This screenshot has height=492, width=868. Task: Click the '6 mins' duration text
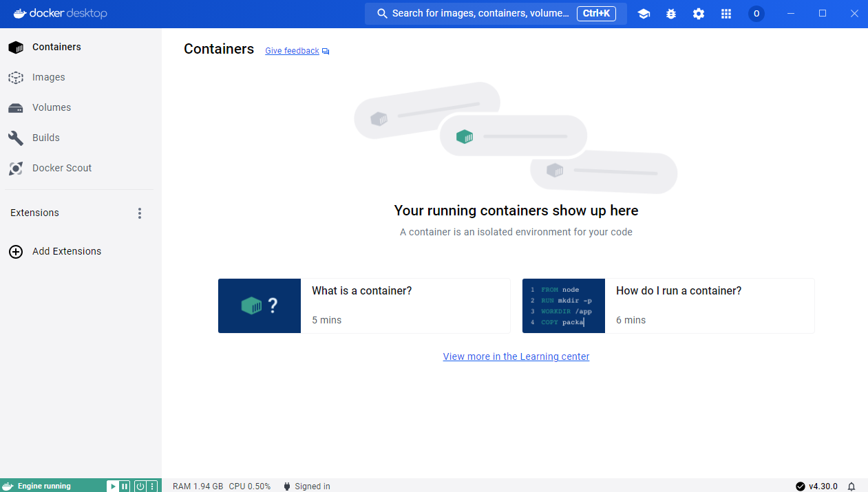[631, 320]
